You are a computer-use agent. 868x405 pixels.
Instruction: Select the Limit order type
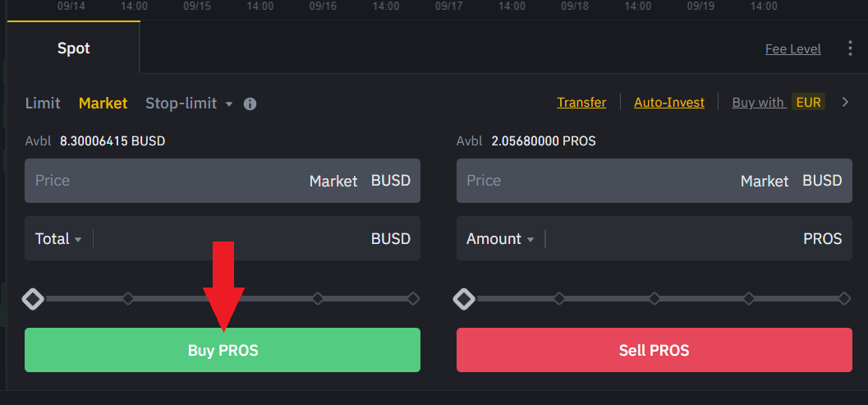click(43, 103)
